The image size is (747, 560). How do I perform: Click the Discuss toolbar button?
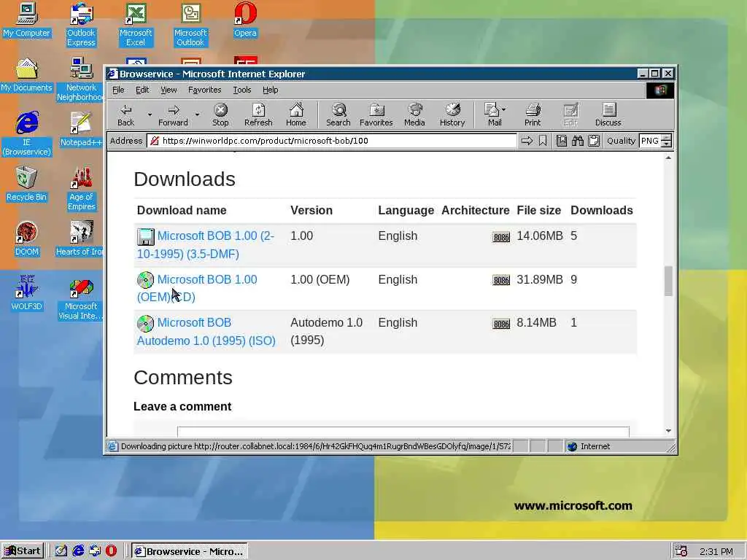click(x=608, y=114)
